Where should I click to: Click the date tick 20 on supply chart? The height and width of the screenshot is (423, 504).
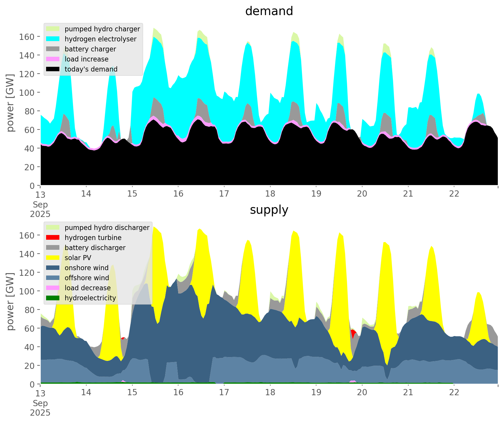[x=362, y=393]
